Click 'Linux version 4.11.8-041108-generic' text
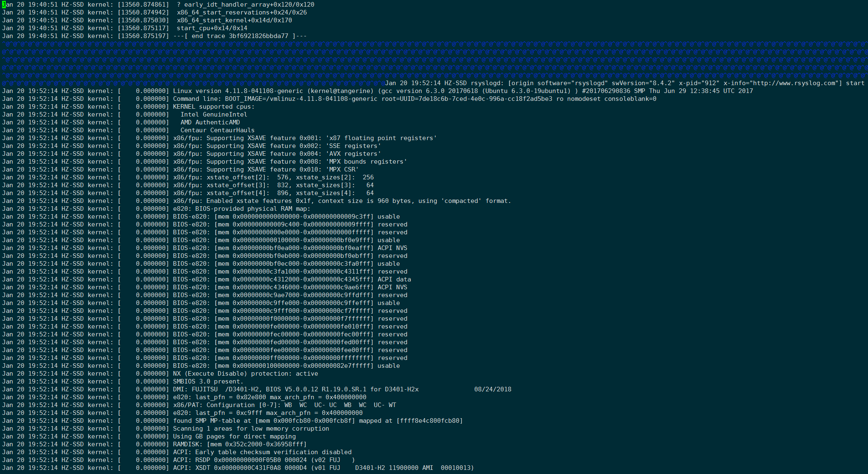Viewport: 868px width, 474px height. coord(238,91)
